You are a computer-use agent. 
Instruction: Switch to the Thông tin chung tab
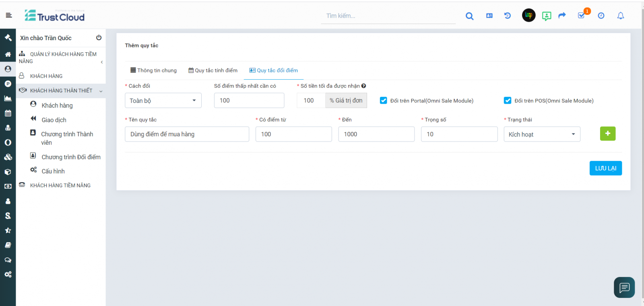tap(153, 70)
